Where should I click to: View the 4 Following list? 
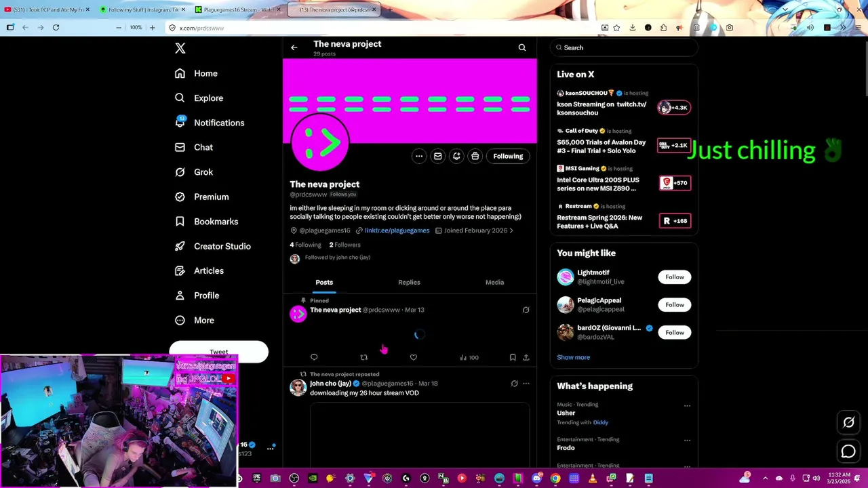(305, 245)
